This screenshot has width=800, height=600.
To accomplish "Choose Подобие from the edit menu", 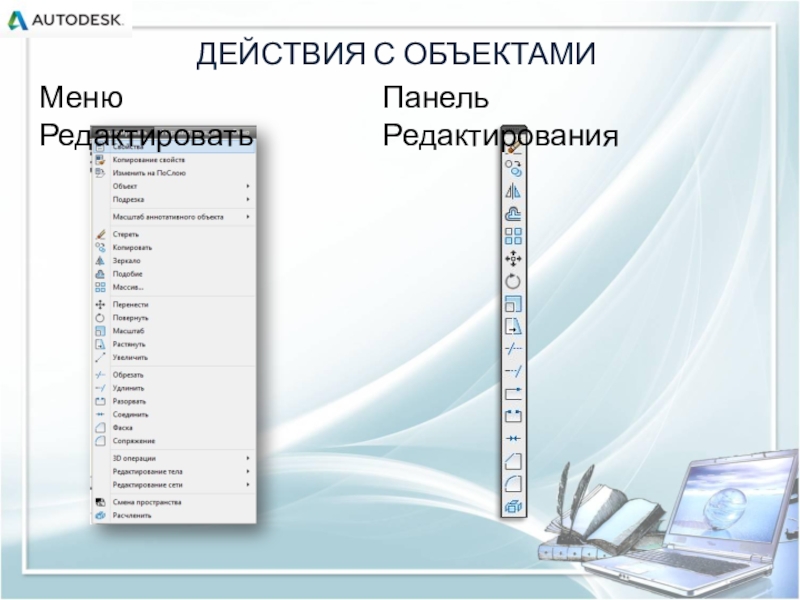I will 173,274.
